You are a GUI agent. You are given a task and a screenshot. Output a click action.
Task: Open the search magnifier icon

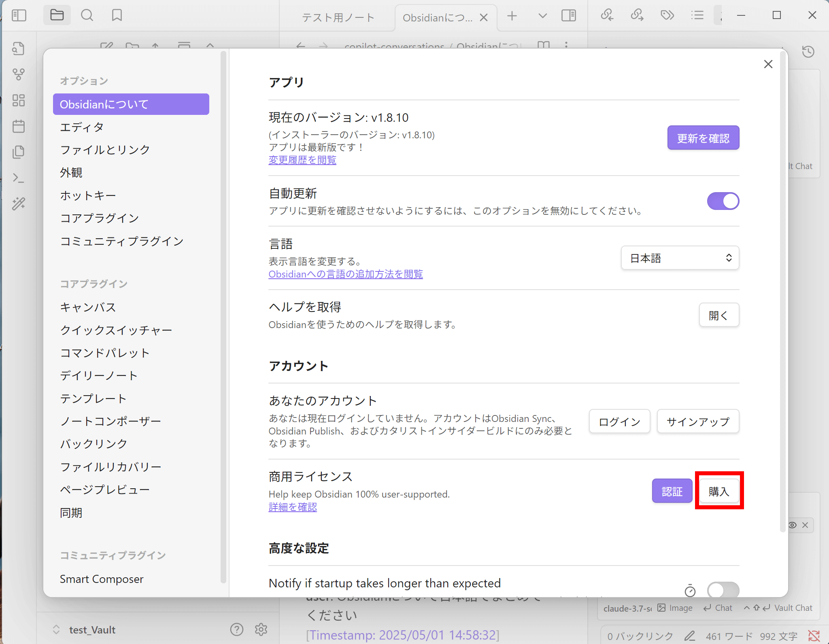click(x=87, y=15)
